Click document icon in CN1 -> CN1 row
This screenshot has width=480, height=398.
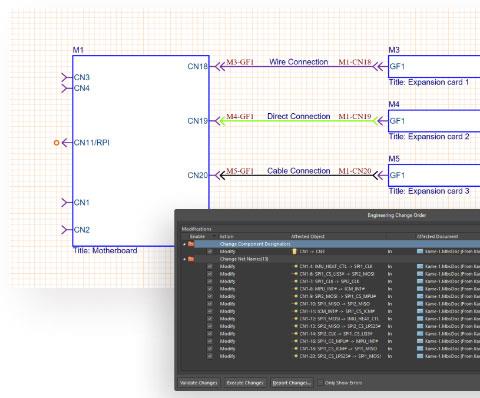(420, 251)
